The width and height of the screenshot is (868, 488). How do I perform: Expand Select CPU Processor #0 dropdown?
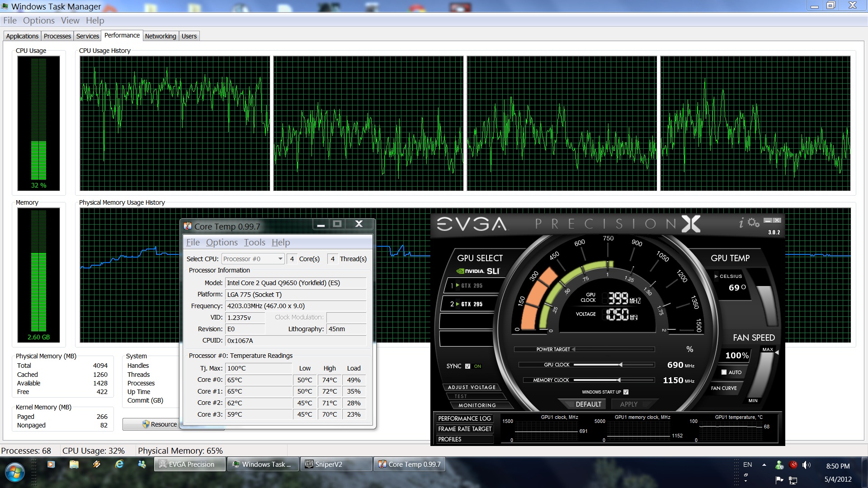[x=280, y=259]
